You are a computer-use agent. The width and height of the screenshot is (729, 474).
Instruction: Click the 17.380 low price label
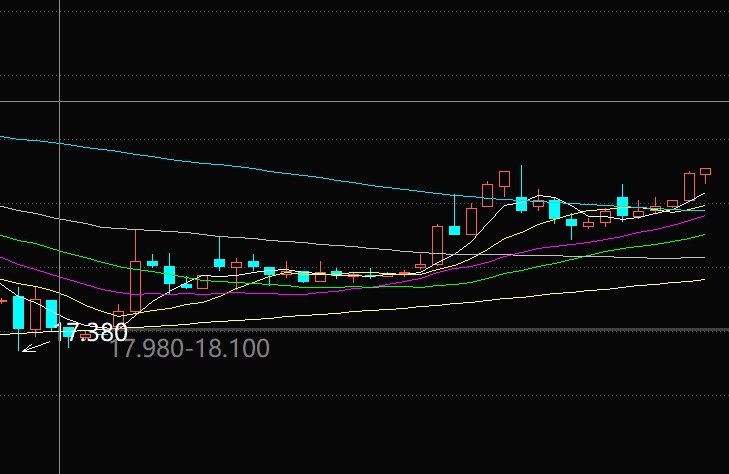(98, 333)
